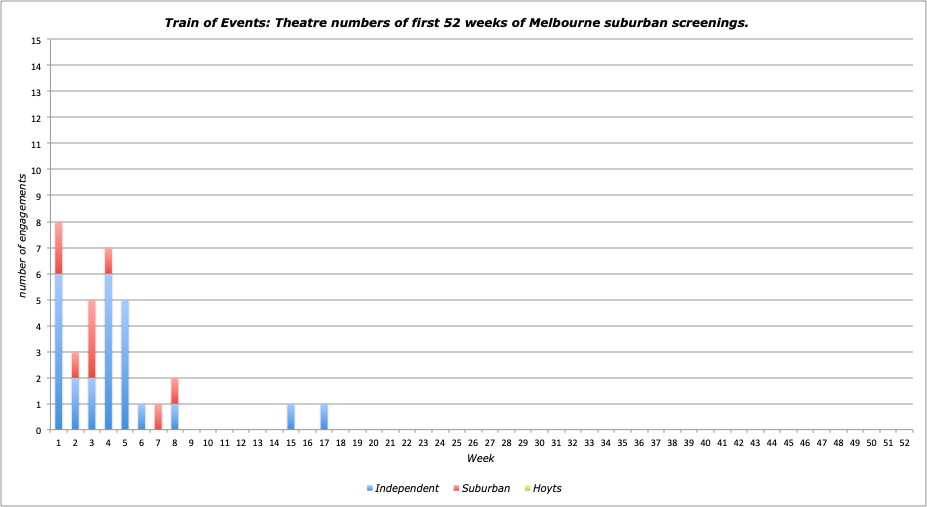Click the Hoyts legend label
Viewport: 927px width, 507px height.
[547, 489]
